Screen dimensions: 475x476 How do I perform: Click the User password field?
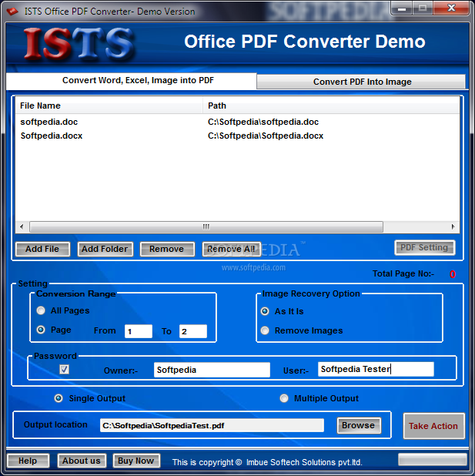point(376,369)
